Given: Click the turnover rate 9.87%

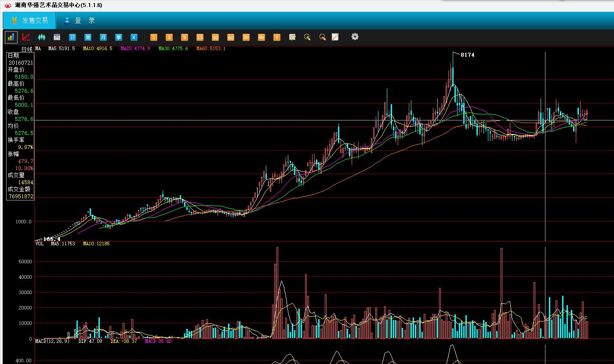Looking at the screenshot, I should (x=25, y=147).
